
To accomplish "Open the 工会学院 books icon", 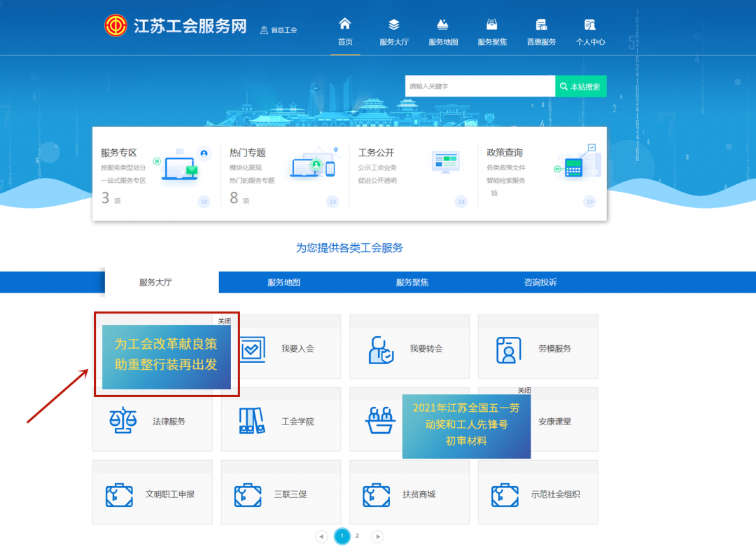I will pyautogui.click(x=251, y=422).
